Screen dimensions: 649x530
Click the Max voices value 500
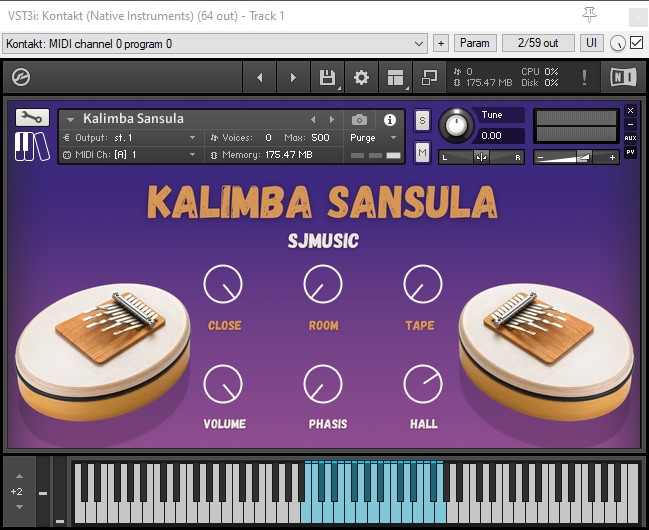(320, 137)
